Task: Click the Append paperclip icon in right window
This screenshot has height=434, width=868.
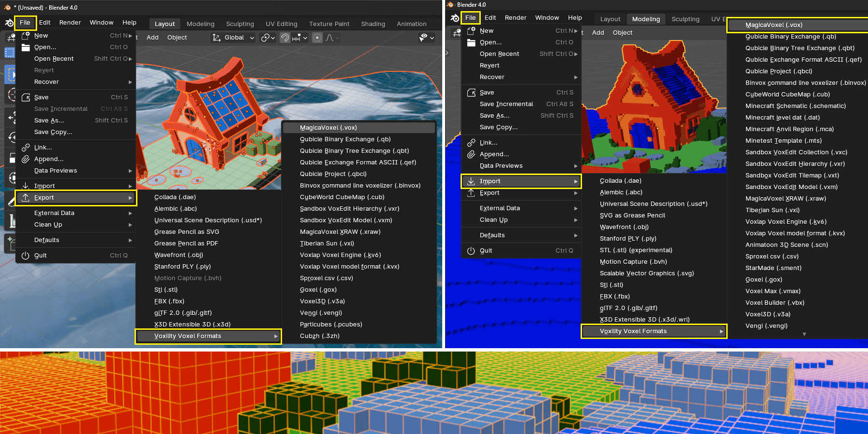Action: 471,154
